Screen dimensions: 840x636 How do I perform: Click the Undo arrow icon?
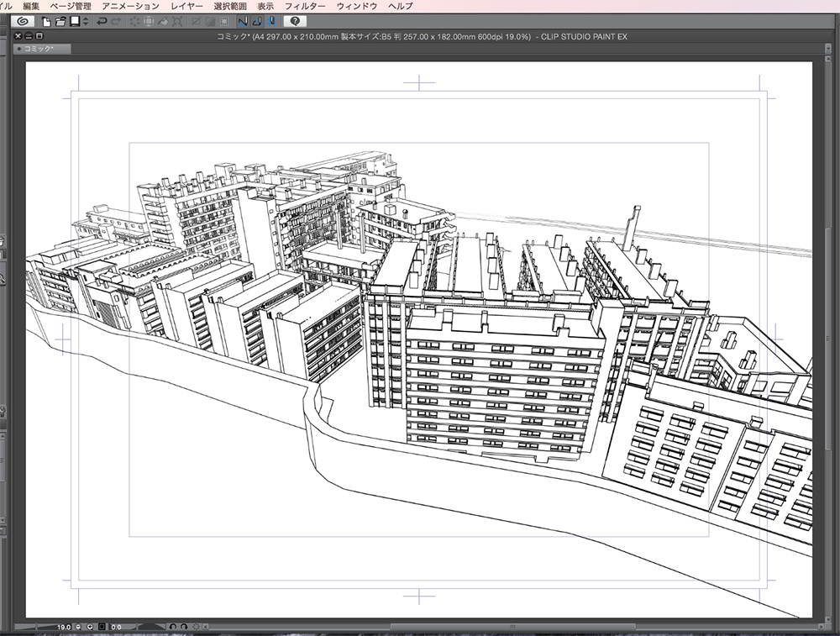tap(102, 21)
